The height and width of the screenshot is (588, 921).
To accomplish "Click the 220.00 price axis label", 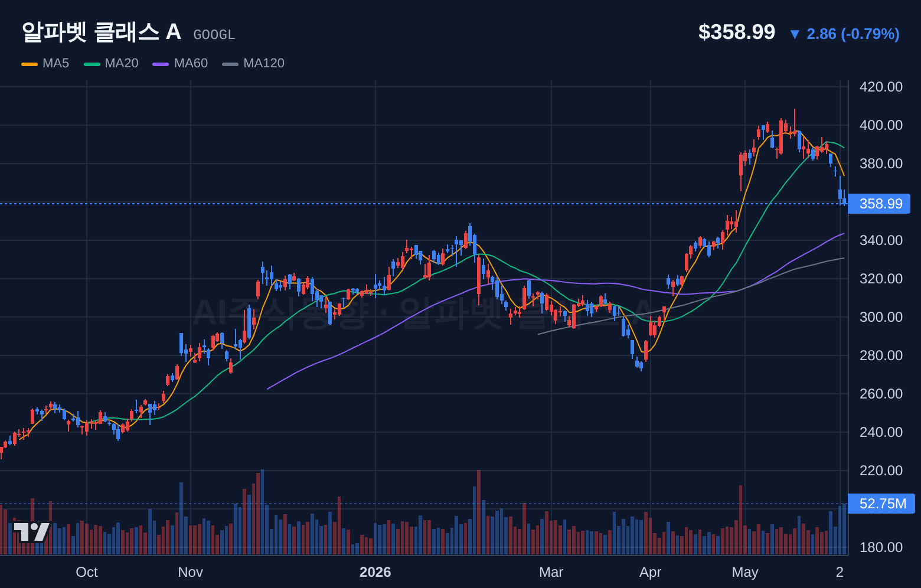I will (x=881, y=471).
